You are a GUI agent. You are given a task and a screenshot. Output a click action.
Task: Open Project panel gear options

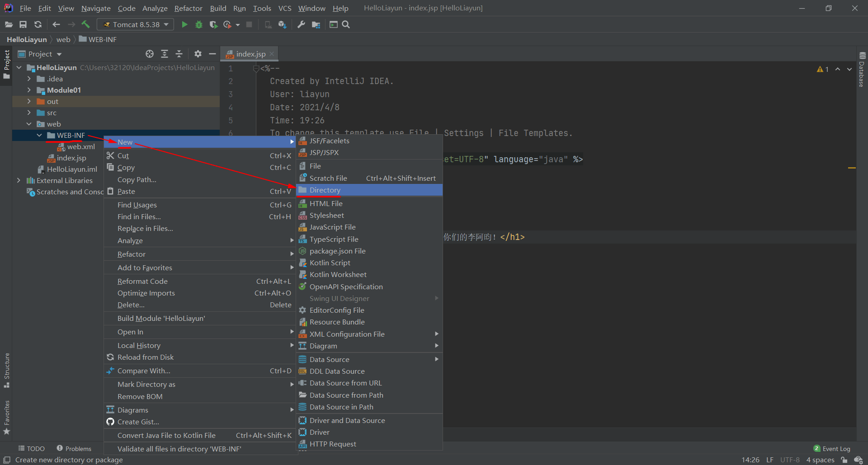click(x=198, y=54)
